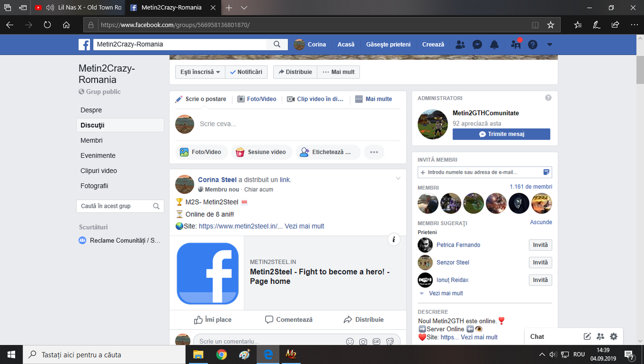Open Google Chrome from the taskbar
Screen dimensions: 644x364
221,354
